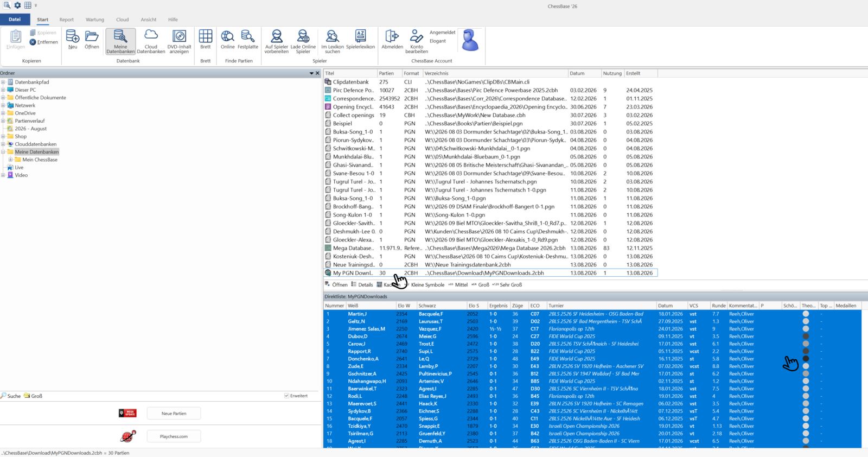The height and width of the screenshot is (457, 868).
Task: Click Suche in the folder panel
Action: (11, 396)
